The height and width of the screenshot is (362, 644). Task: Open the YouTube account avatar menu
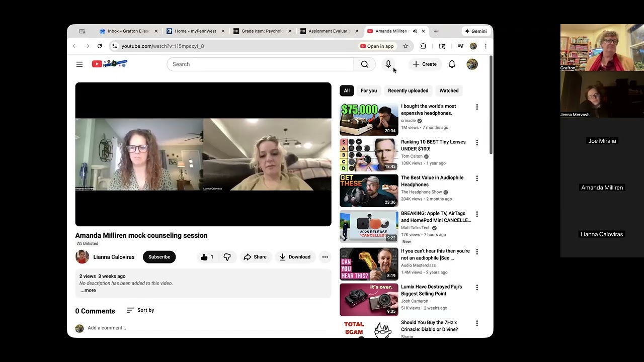pyautogui.click(x=472, y=64)
